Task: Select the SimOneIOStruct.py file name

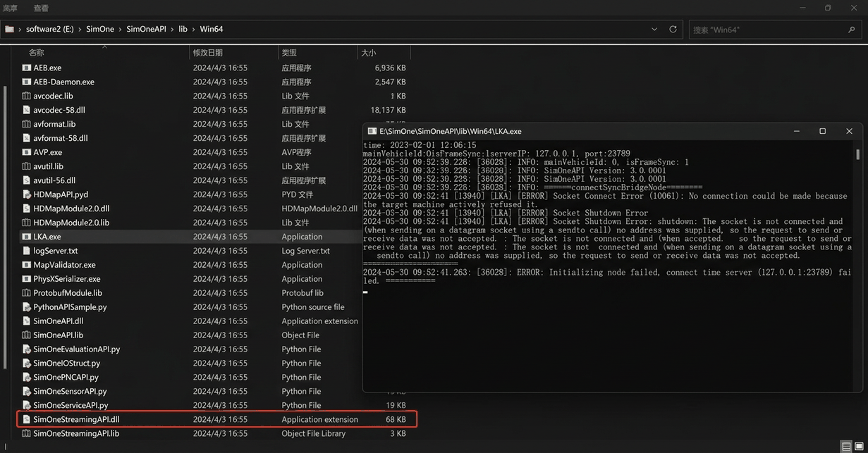Action: tap(66, 364)
